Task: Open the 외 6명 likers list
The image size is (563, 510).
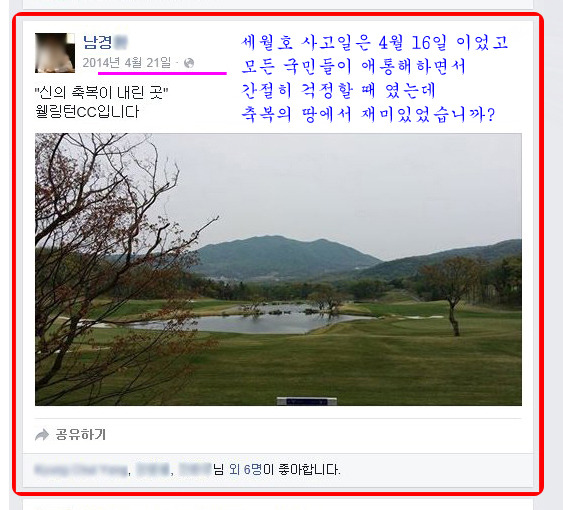Action: click(x=246, y=469)
